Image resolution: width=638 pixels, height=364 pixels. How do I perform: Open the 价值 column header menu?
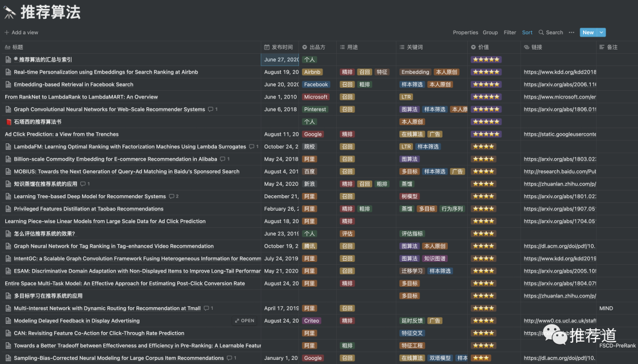point(483,47)
